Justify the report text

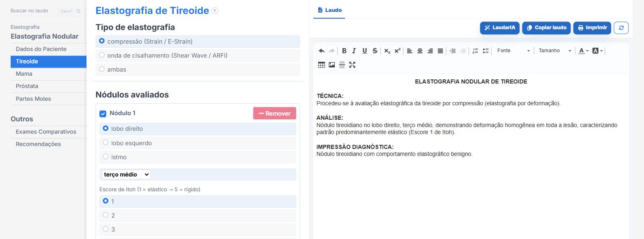click(x=440, y=51)
